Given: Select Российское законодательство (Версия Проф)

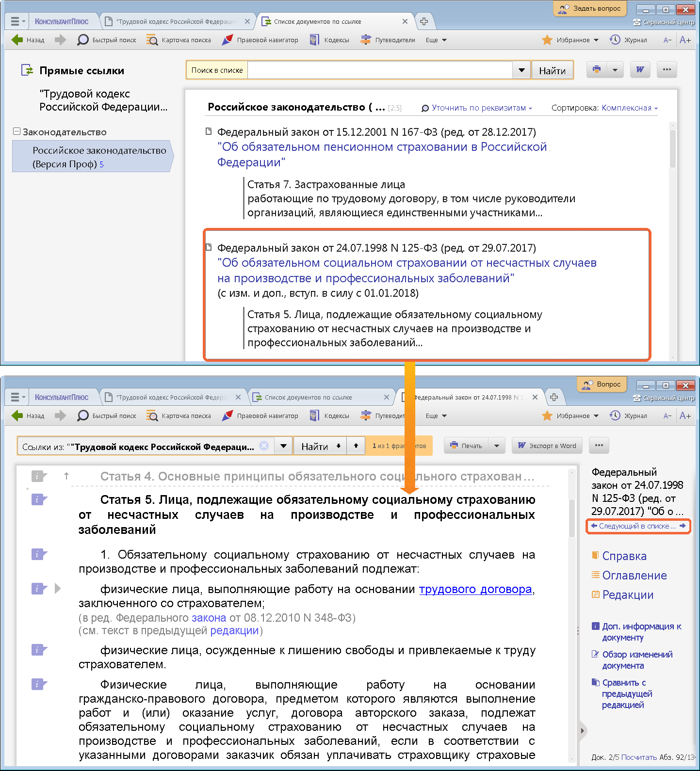Looking at the screenshot, I should pyautogui.click(x=92, y=157).
